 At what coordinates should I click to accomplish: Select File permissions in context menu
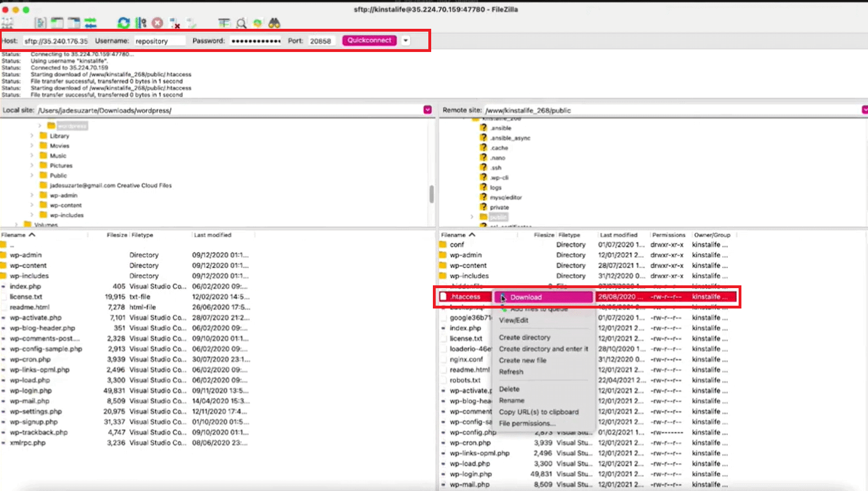click(x=527, y=423)
